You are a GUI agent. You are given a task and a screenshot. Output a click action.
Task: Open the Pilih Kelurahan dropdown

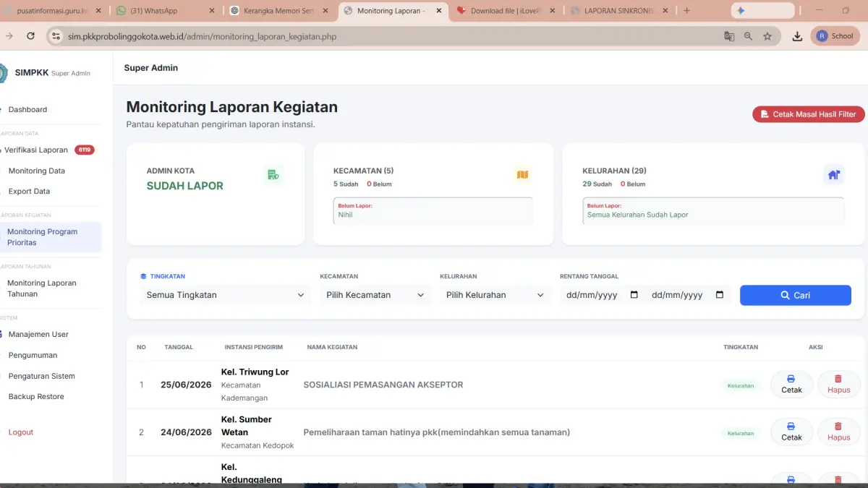click(495, 295)
